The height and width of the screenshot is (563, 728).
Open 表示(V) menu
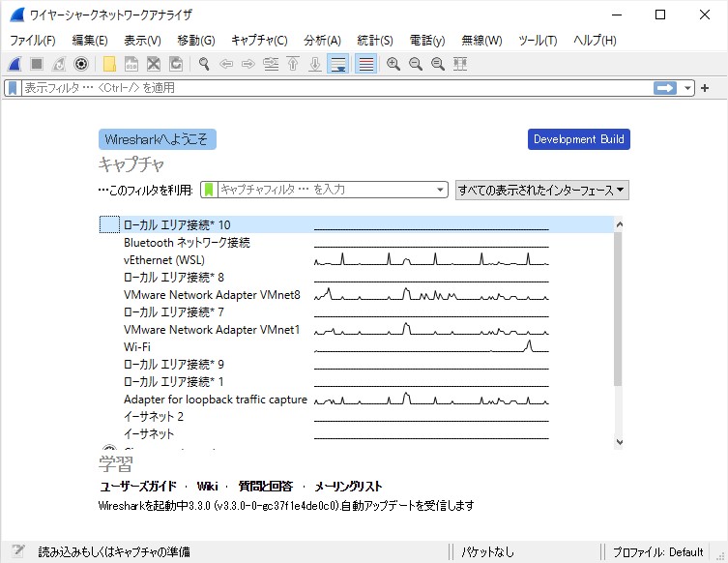click(142, 41)
